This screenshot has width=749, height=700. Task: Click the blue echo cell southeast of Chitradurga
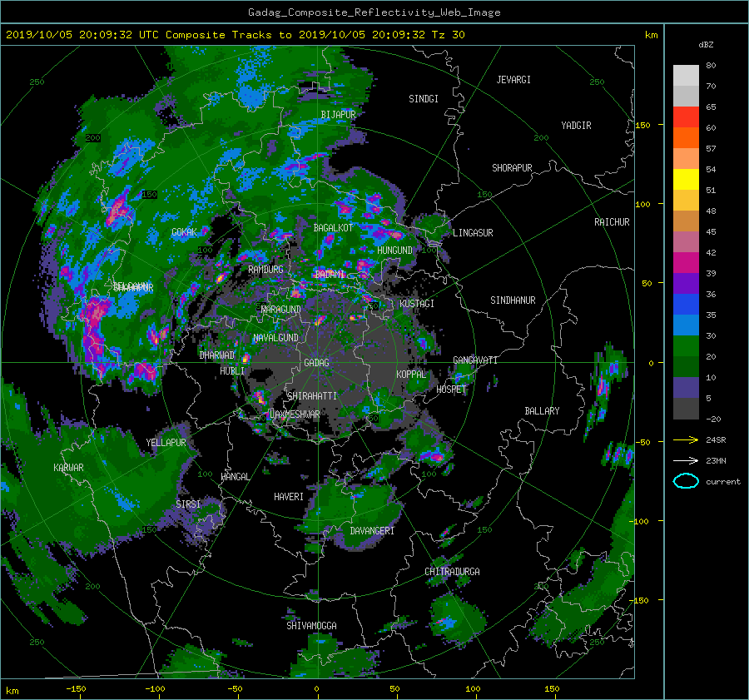tap(447, 623)
